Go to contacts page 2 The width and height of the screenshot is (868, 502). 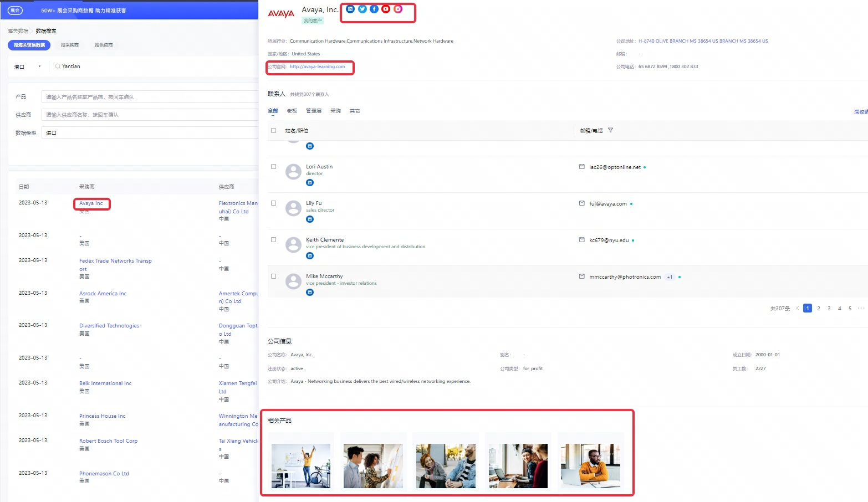pyautogui.click(x=819, y=308)
